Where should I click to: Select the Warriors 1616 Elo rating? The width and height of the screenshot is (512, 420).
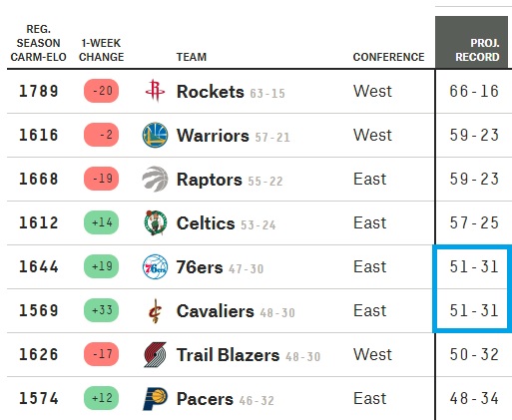(x=39, y=135)
